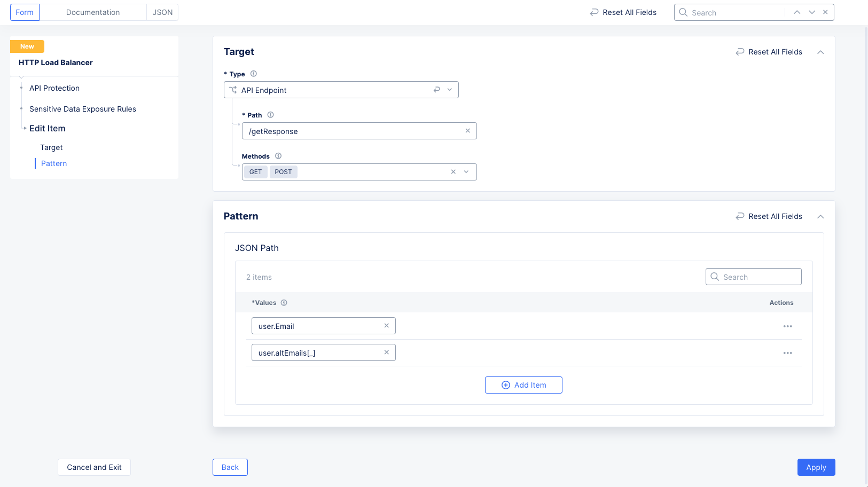This screenshot has height=487, width=868.
Task: Click the reset arrow inside the Type dropdown
Action: point(437,90)
